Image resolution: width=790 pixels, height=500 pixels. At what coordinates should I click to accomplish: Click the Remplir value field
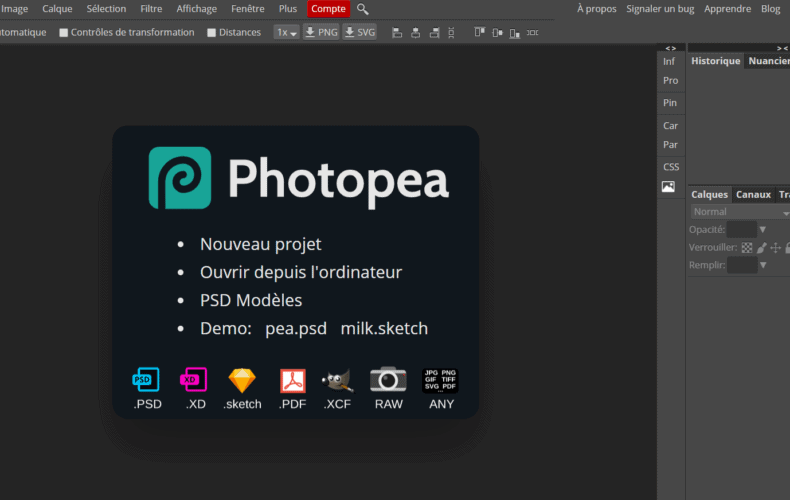[742, 265]
